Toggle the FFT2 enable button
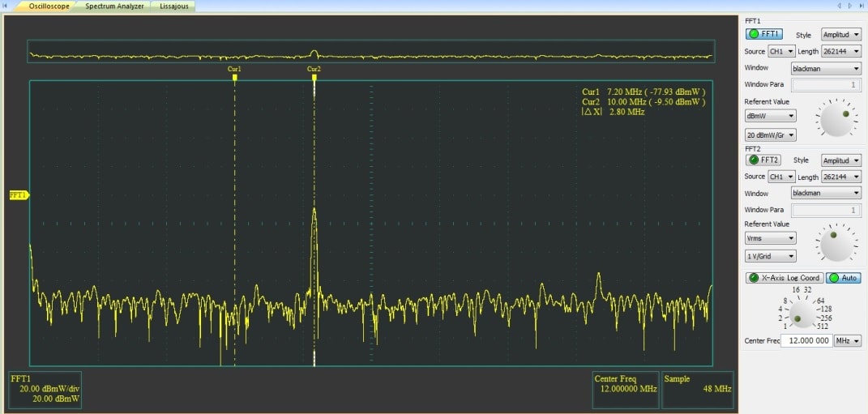868x414 pixels. [763, 160]
